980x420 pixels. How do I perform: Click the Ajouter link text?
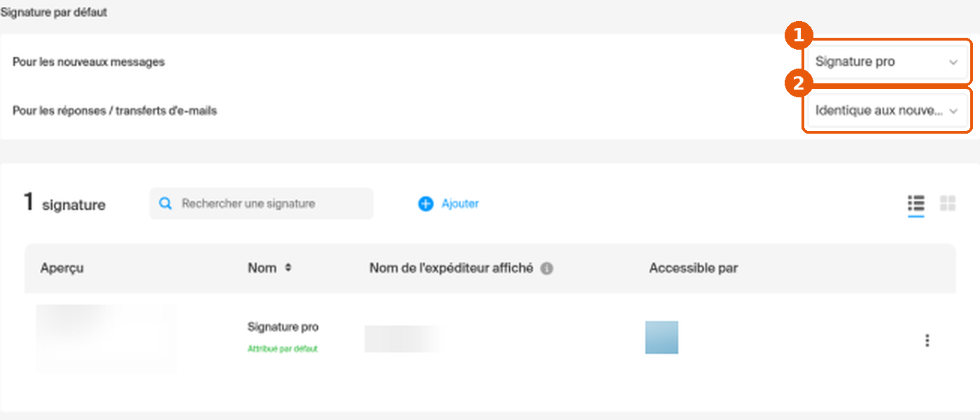point(460,204)
